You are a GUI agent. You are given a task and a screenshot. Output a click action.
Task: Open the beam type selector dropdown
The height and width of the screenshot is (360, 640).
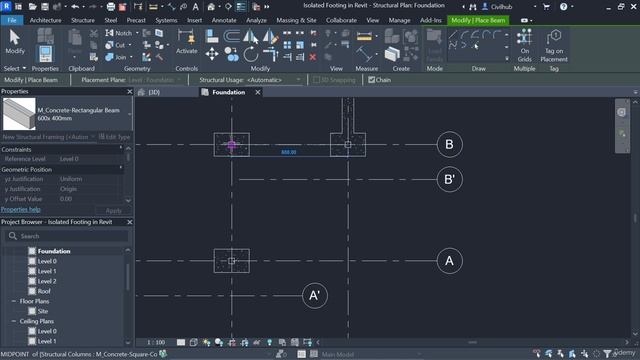130,114
